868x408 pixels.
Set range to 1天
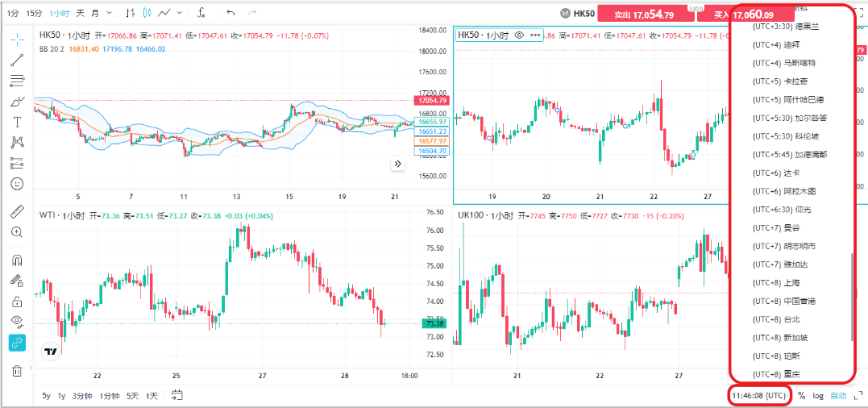pyautogui.click(x=152, y=396)
